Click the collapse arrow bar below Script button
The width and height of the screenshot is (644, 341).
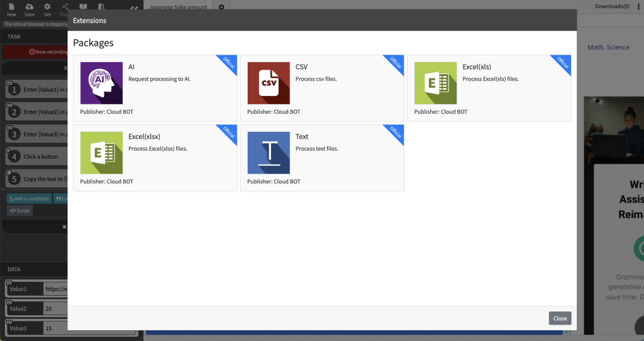(x=35, y=227)
